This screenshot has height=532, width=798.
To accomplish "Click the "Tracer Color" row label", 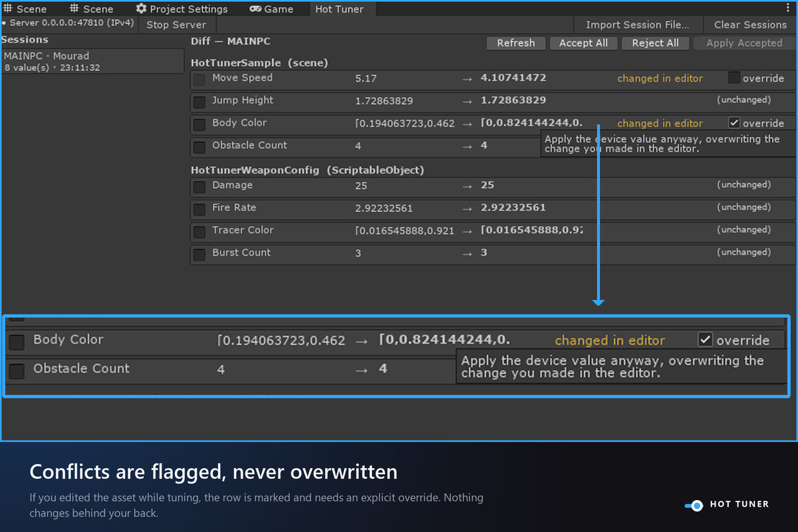I will pos(243,230).
